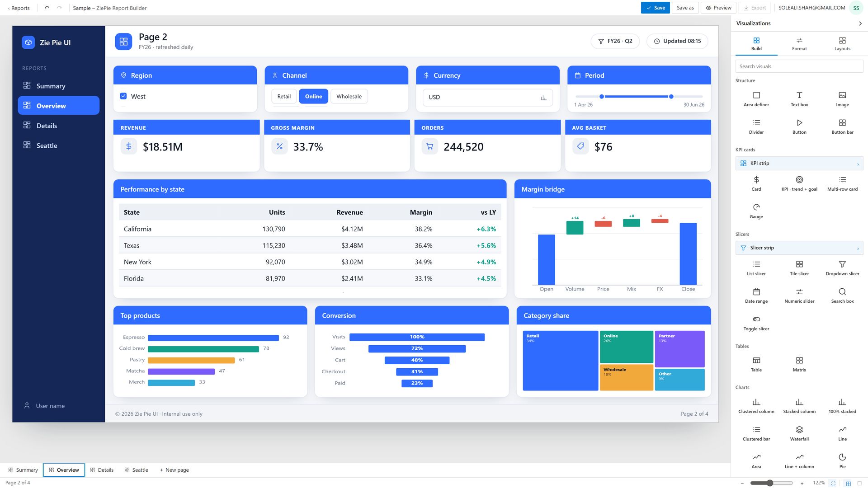Add the KPI trend + goal visual

(x=799, y=183)
